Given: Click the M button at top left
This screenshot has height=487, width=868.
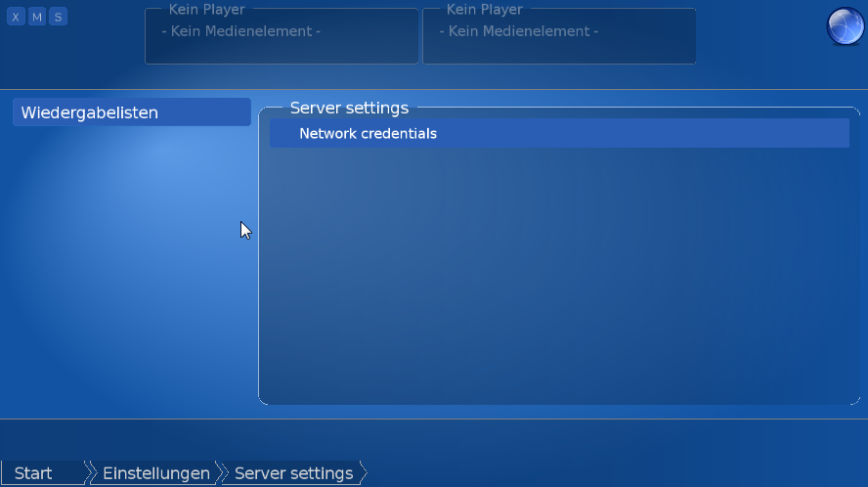Looking at the screenshot, I should 37,17.
